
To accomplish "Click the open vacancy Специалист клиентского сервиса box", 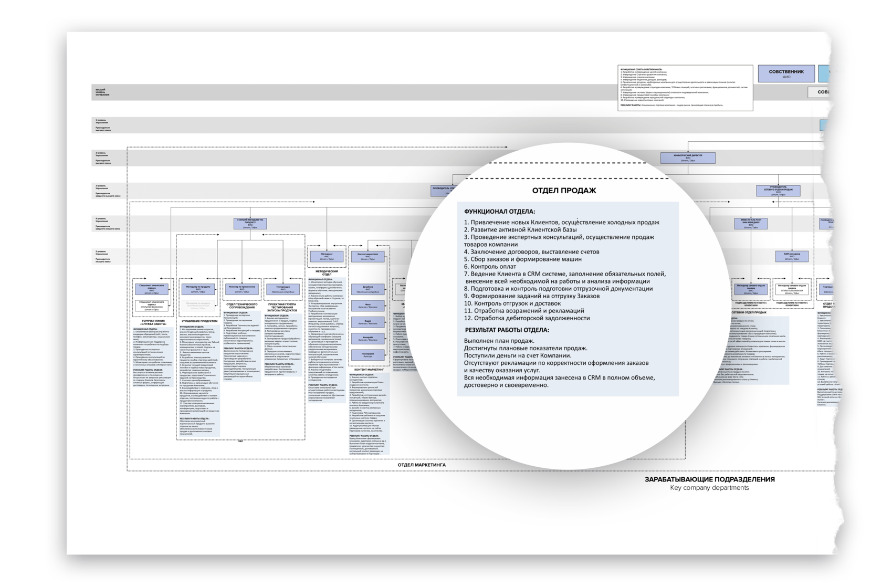I will click(152, 306).
